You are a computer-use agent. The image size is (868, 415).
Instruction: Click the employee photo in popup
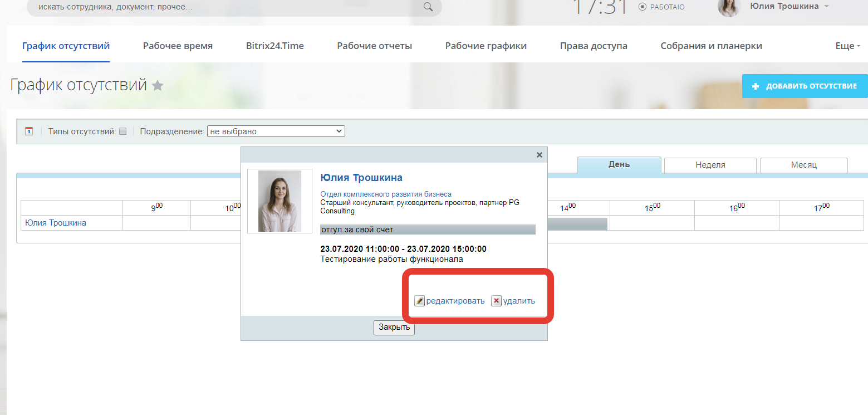click(x=279, y=201)
